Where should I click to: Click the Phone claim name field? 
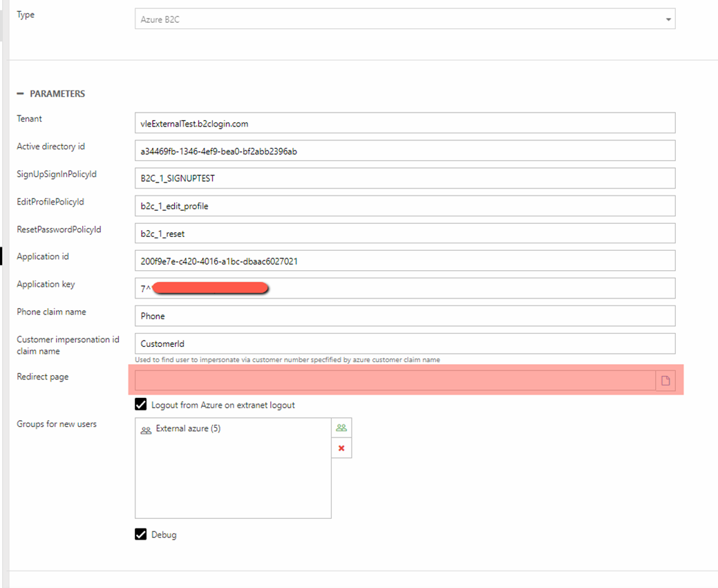click(x=404, y=316)
